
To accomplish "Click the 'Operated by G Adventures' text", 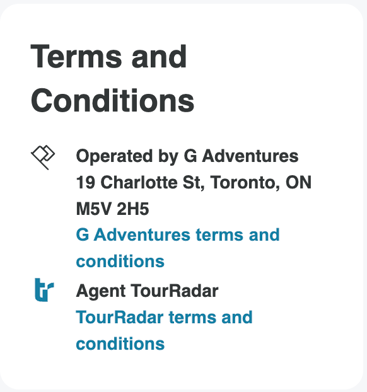I will click(187, 156).
